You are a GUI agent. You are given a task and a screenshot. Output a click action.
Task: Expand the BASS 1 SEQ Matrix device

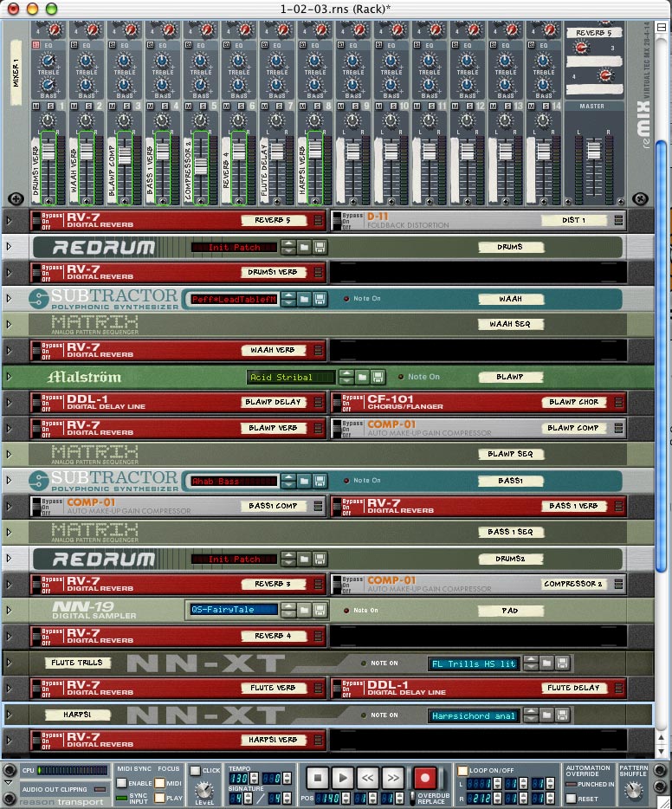(x=9, y=532)
